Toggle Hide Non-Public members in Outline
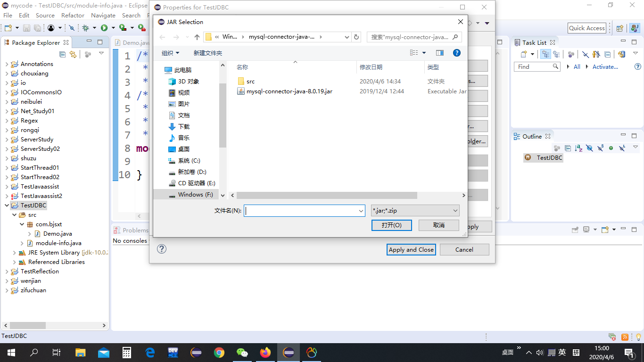The height and width of the screenshot is (362, 644). point(611,148)
